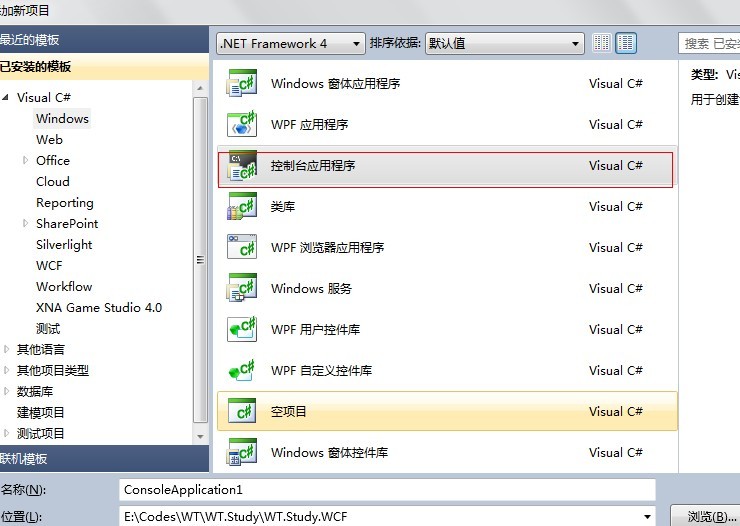Screen dimensions: 740x526
Task: Click the tree scrollbar up arrow
Action: (x=200, y=89)
